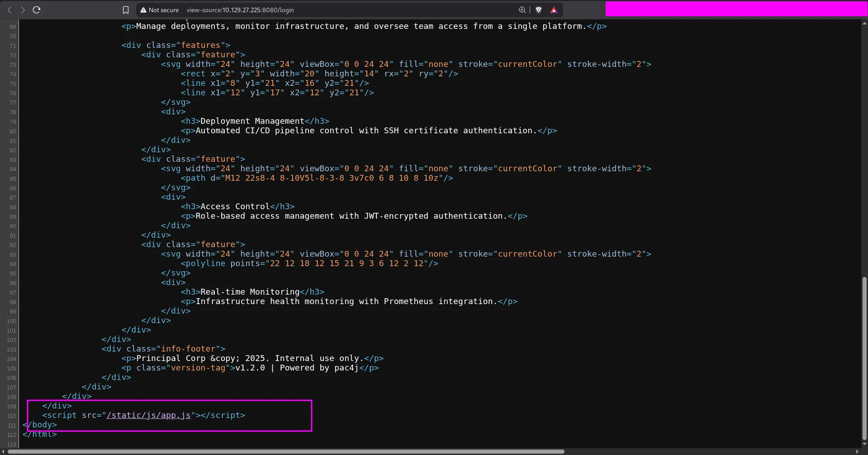The height and width of the screenshot is (455, 868).
Task: Click the horizontal scrollbar thumb at bottom
Action: [286, 451]
